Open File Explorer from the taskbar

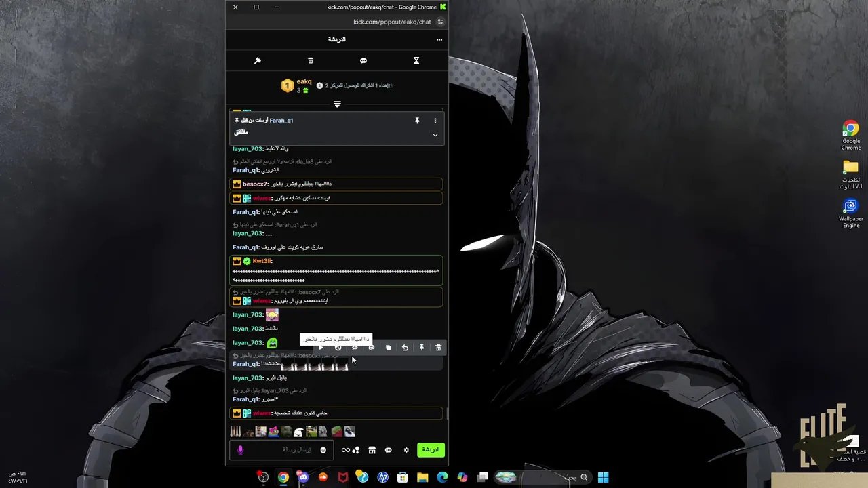click(422, 477)
